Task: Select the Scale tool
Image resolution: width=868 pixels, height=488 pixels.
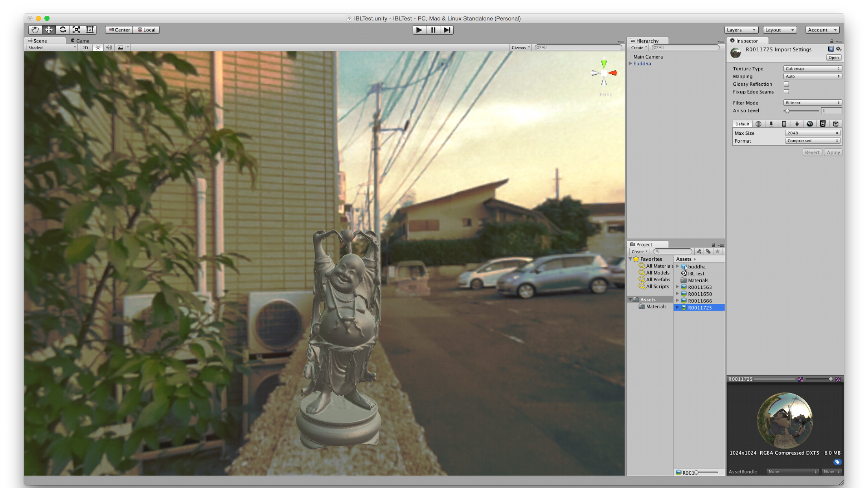Action: click(x=76, y=30)
